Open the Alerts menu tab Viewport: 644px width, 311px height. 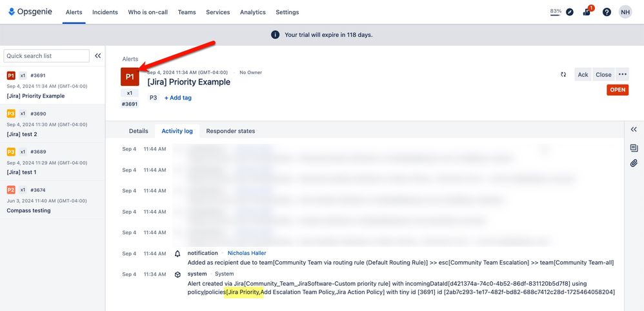pyautogui.click(x=74, y=12)
